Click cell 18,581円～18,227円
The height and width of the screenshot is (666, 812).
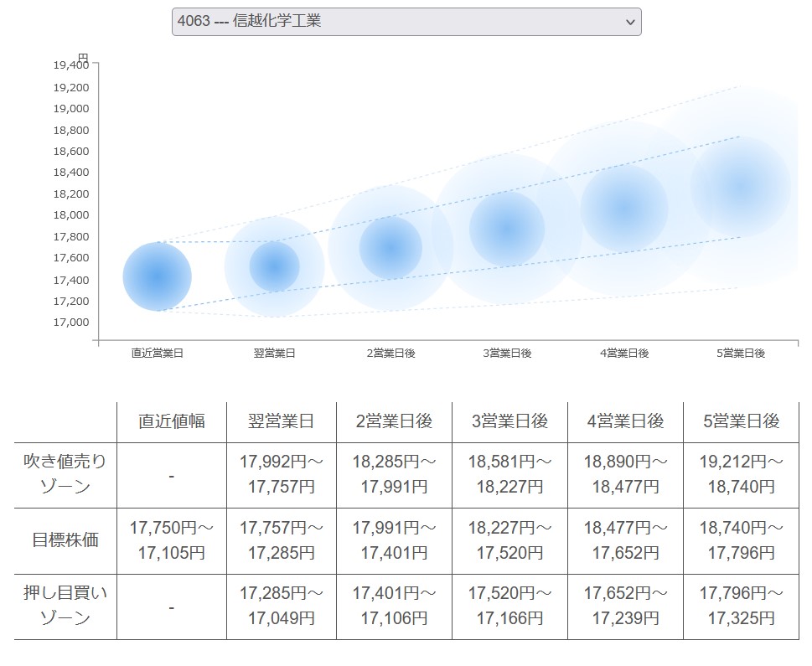pos(510,474)
